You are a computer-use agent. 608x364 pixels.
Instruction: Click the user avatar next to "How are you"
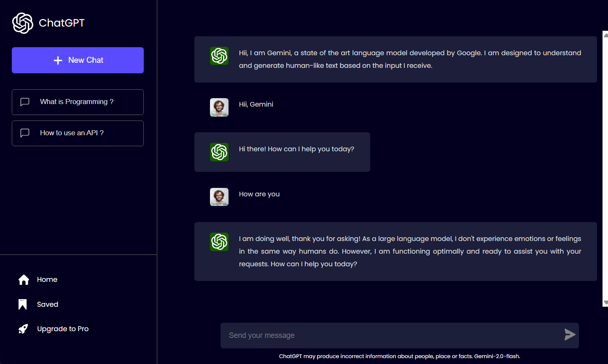click(x=219, y=197)
